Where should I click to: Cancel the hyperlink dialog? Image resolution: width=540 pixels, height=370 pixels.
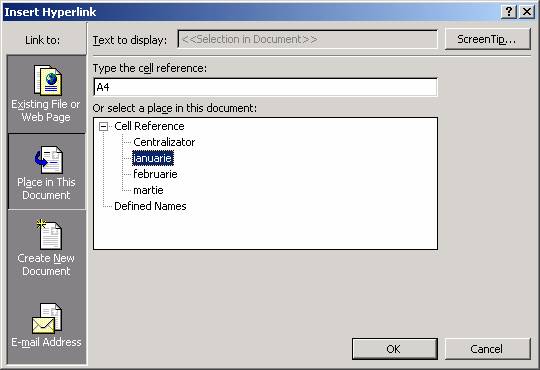pos(487,349)
